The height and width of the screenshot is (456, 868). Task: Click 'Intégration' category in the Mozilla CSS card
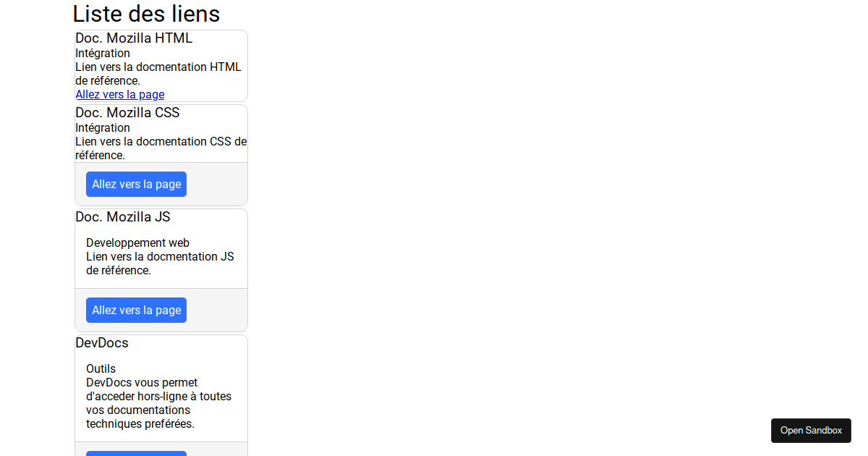[x=103, y=128]
